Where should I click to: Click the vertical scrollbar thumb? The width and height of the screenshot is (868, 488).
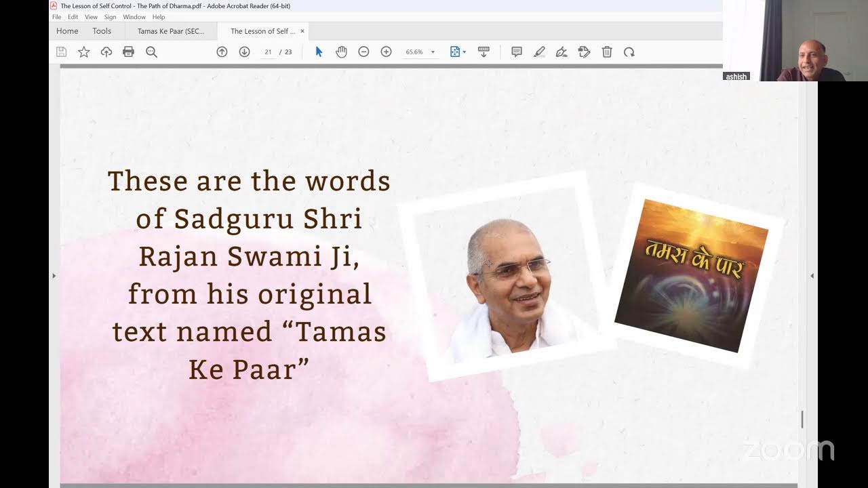click(802, 420)
